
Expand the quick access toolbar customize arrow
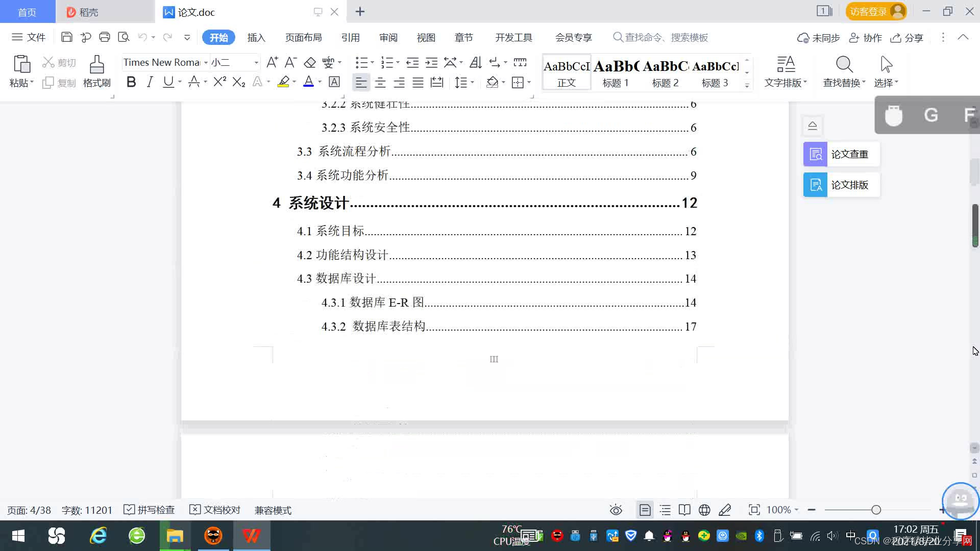click(187, 37)
